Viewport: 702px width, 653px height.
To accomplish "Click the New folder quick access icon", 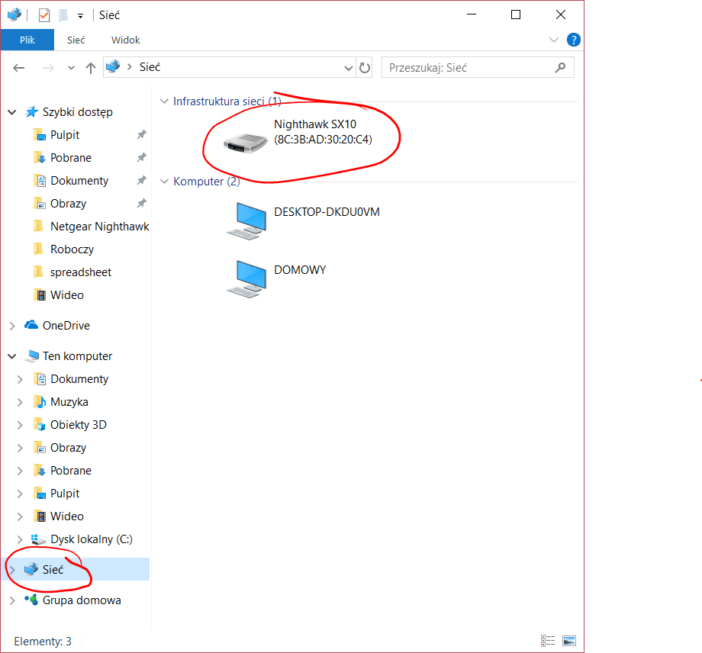I will point(63,15).
